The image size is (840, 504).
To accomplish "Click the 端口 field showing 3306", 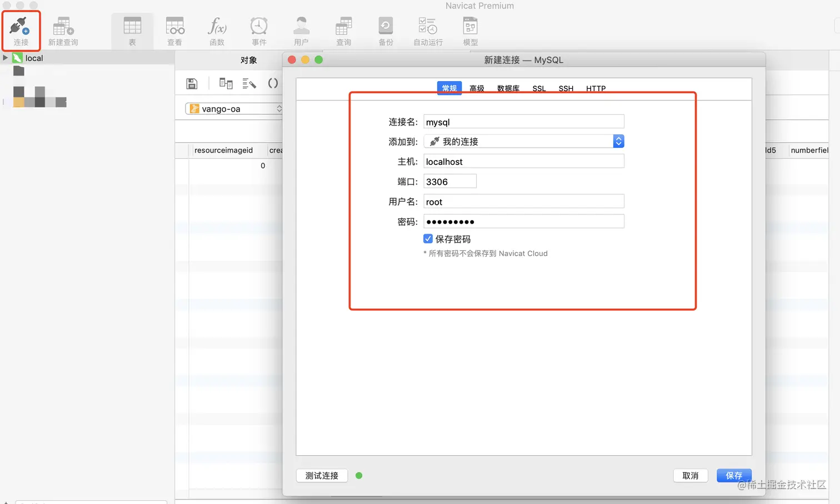I will coord(450,182).
